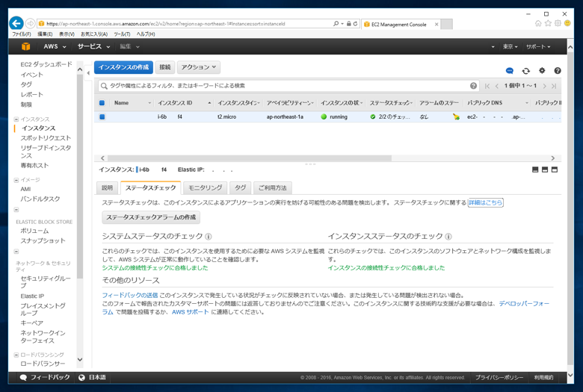Collapse the インスタンス sidebar section
The image size is (583, 392).
coord(16,119)
